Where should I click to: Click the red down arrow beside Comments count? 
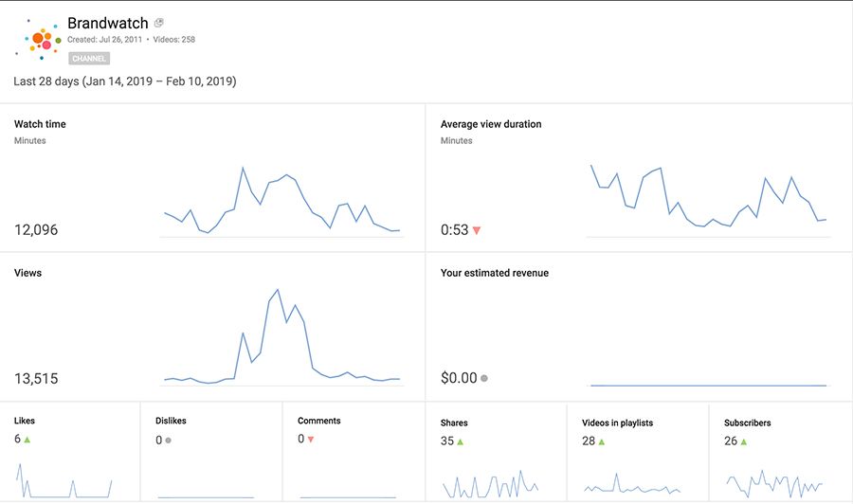311,440
